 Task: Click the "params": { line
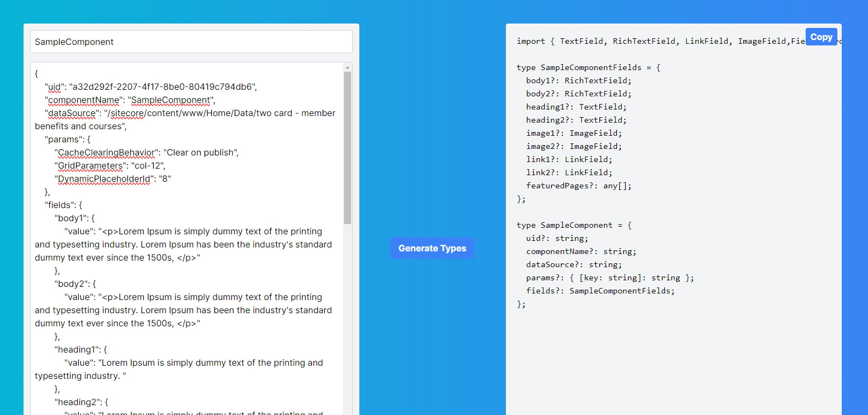click(x=68, y=139)
